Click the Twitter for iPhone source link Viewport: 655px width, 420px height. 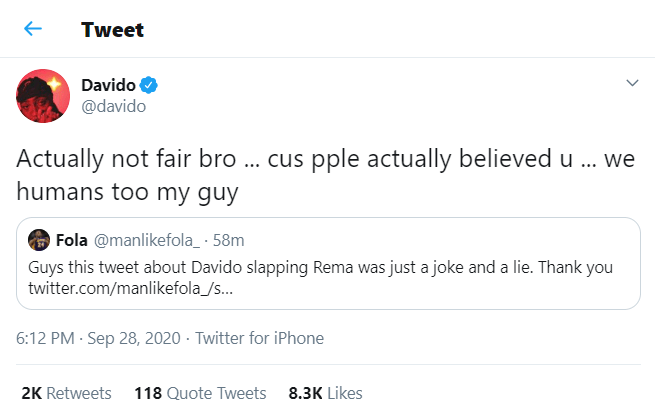pyautogui.click(x=259, y=338)
